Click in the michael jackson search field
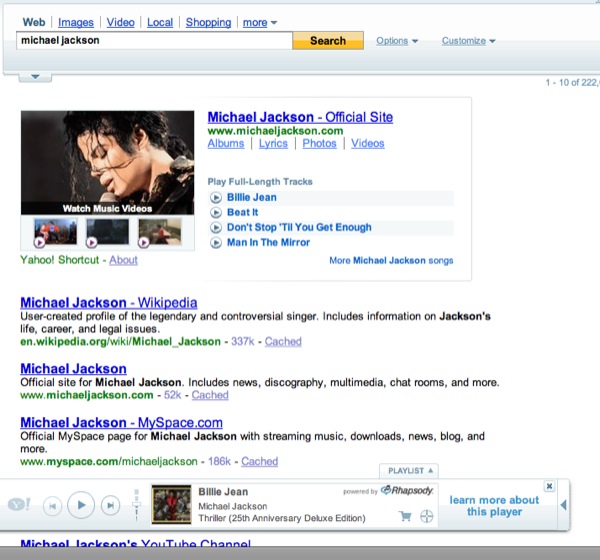This screenshot has width=600, height=560. click(x=154, y=41)
